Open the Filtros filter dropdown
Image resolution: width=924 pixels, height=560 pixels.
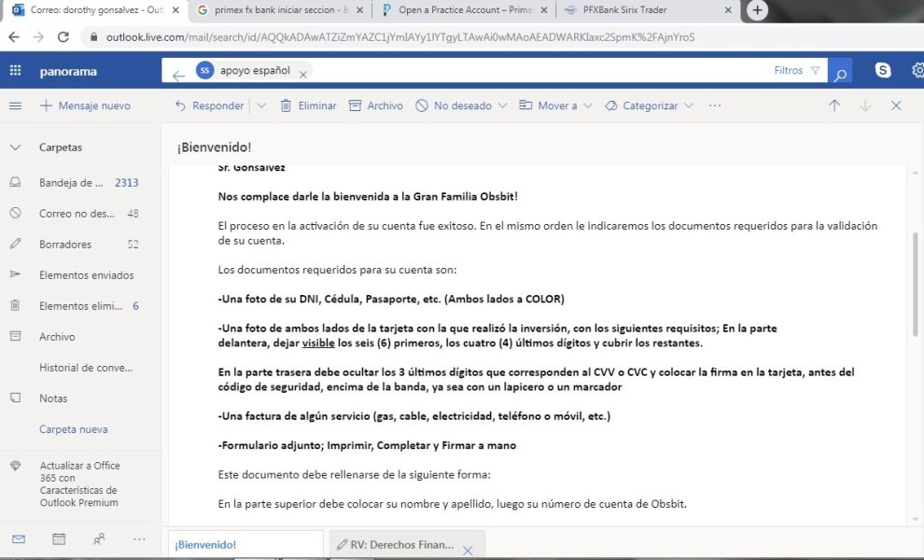797,70
